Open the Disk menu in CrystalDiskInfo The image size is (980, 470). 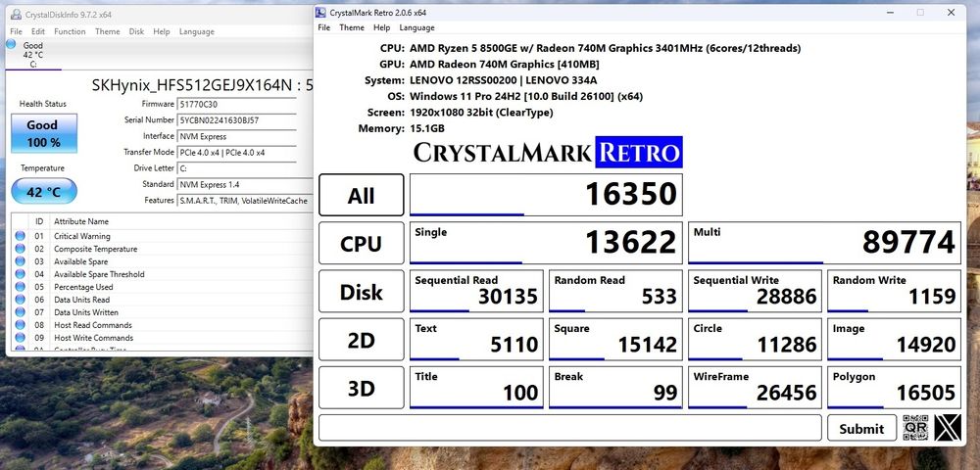[x=136, y=31]
